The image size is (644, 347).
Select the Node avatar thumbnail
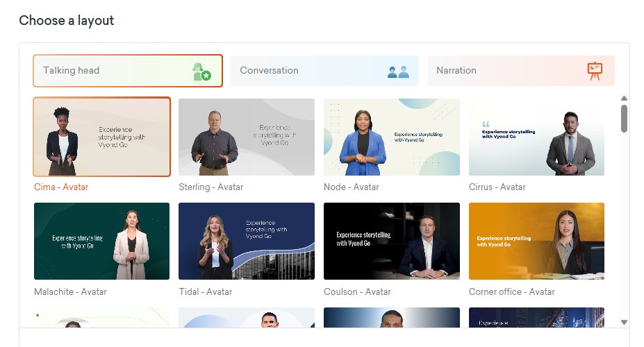click(391, 137)
